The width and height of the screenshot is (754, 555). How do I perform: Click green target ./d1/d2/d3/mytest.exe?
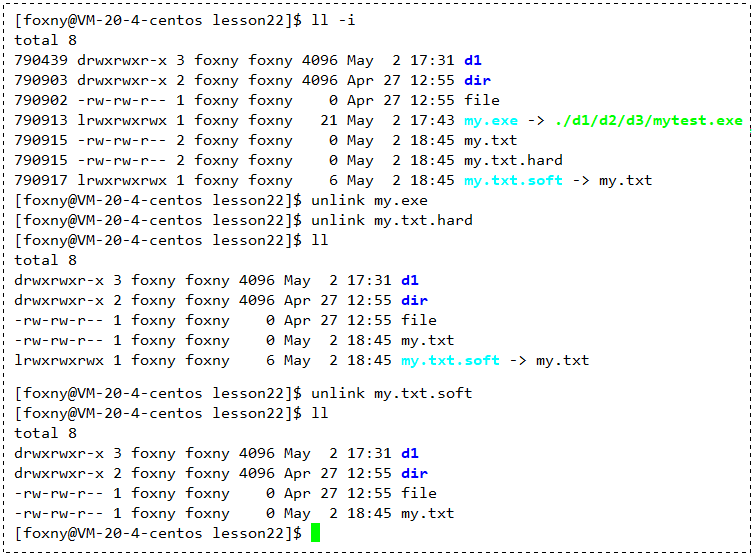[649, 121]
